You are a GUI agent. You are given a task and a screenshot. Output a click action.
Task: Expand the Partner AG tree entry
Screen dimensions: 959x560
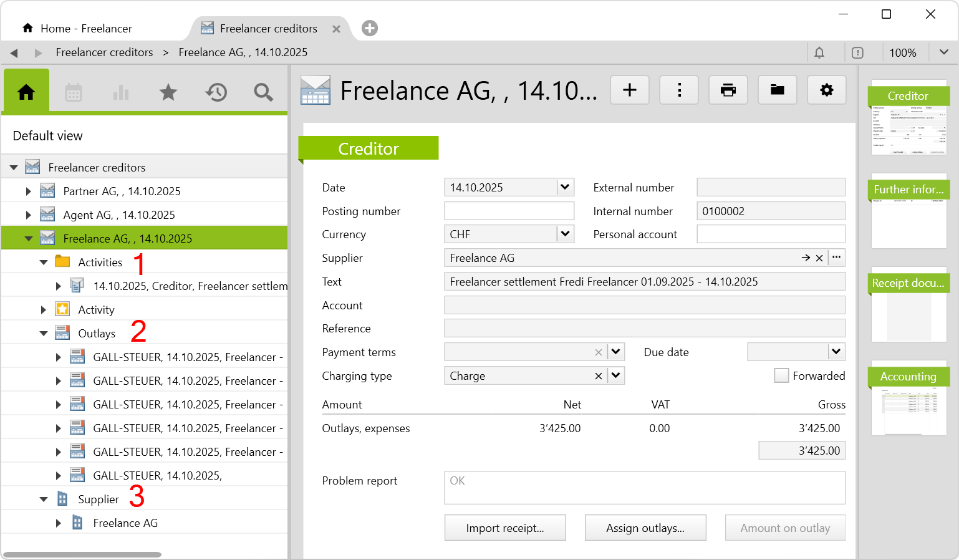(29, 191)
